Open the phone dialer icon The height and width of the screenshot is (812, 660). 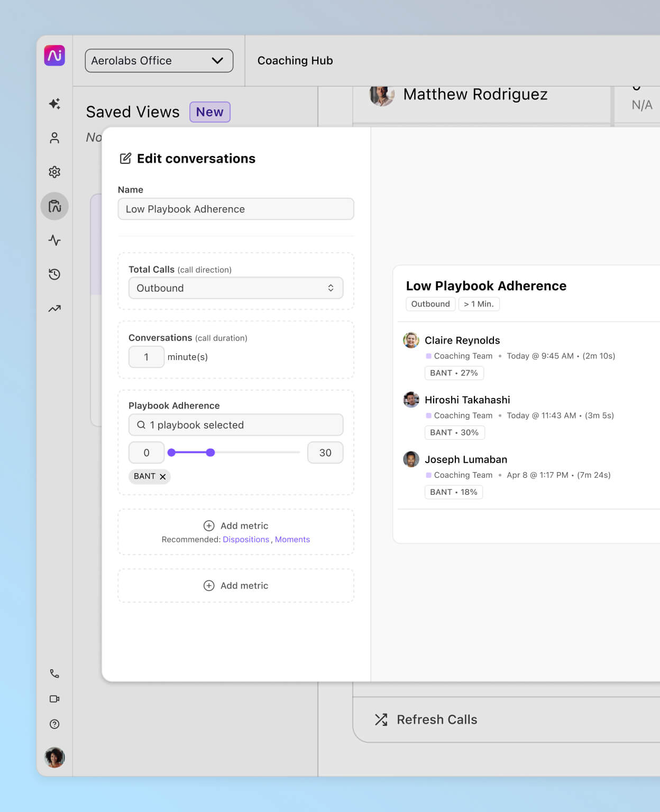tap(54, 673)
